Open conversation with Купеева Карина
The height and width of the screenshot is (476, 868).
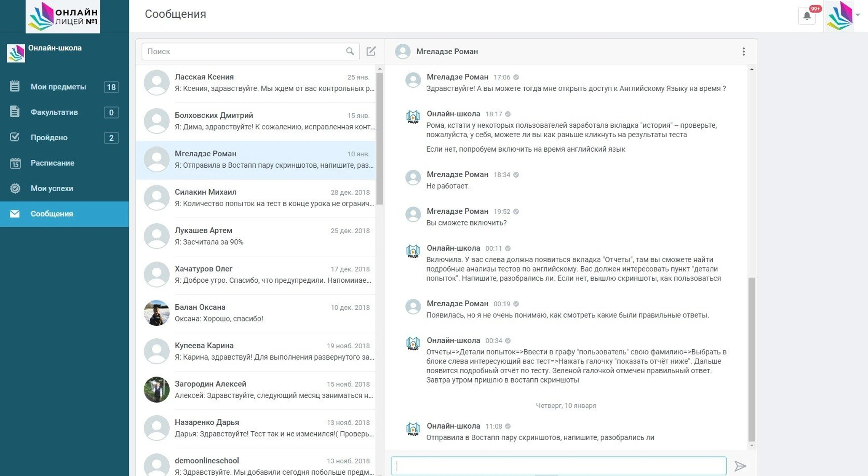[x=256, y=351]
